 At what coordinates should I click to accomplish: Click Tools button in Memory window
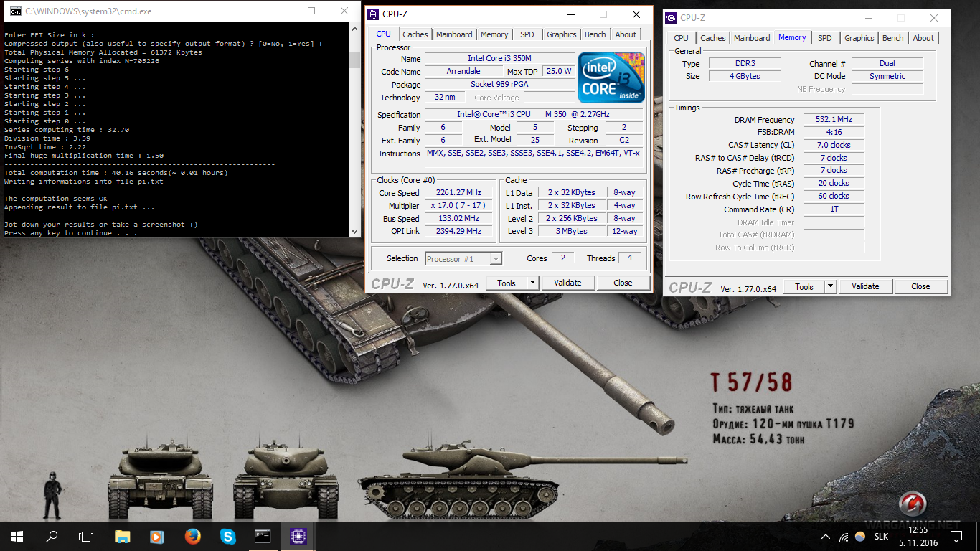tap(804, 286)
